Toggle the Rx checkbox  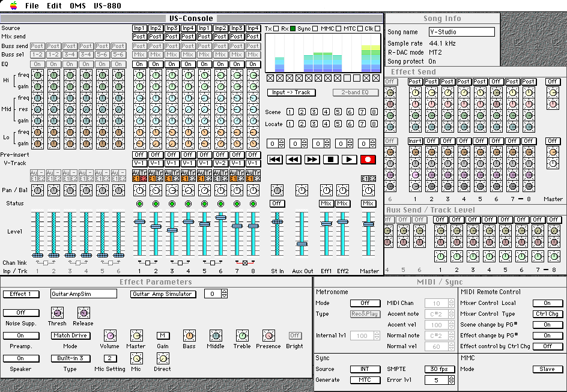point(293,29)
